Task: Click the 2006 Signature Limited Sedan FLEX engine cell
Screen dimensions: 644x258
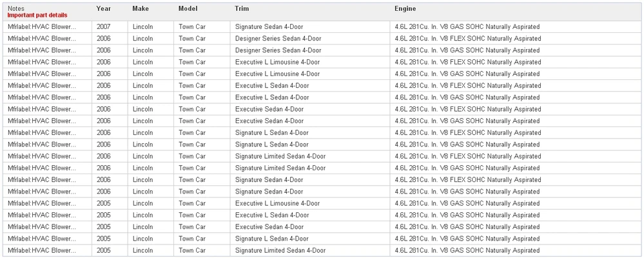Action: [x=468, y=156]
